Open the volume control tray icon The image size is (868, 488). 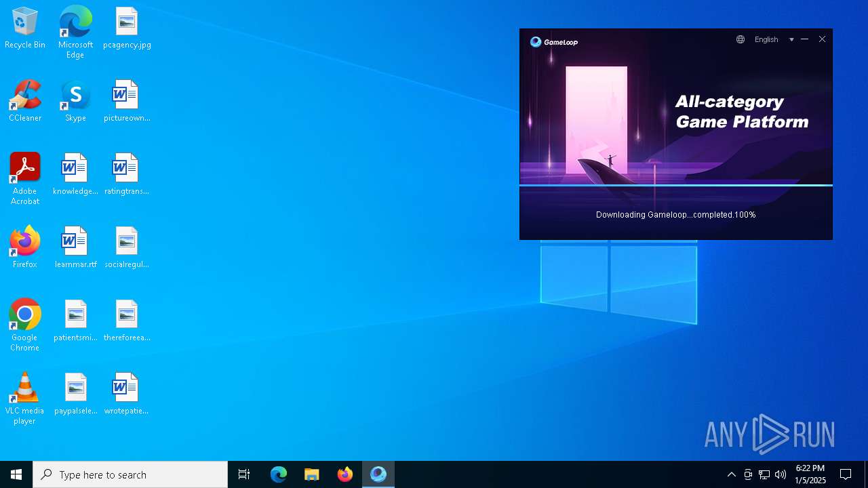(x=781, y=474)
